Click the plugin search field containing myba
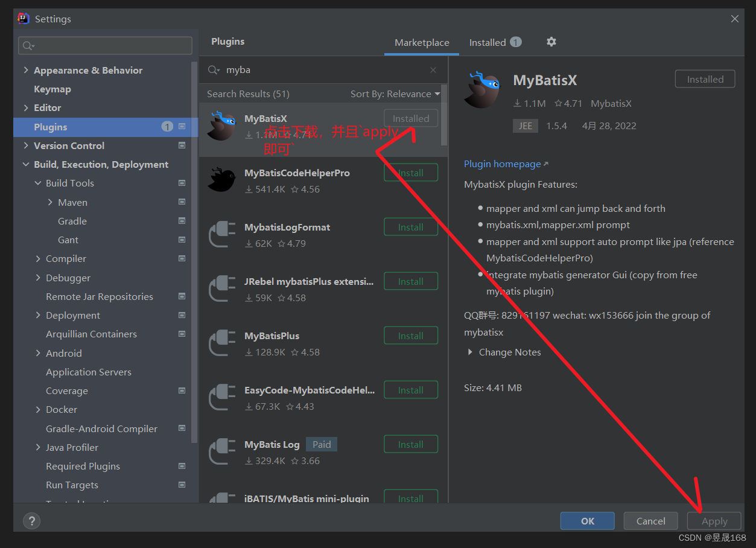Screen dimensions: 756x548 [323, 70]
